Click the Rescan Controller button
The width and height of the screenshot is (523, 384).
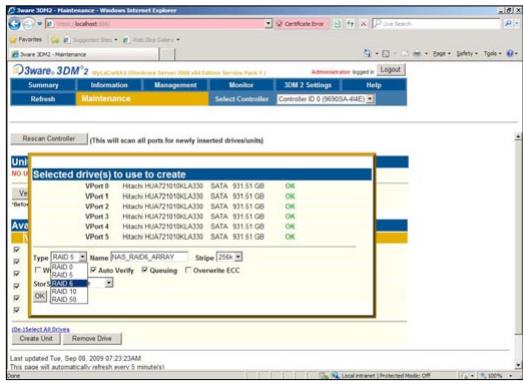pos(49,139)
